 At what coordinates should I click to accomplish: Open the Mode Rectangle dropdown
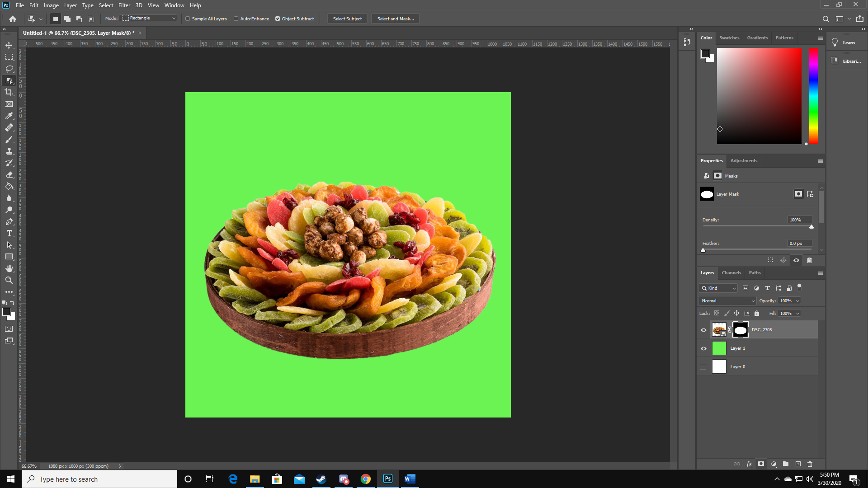[x=149, y=18]
